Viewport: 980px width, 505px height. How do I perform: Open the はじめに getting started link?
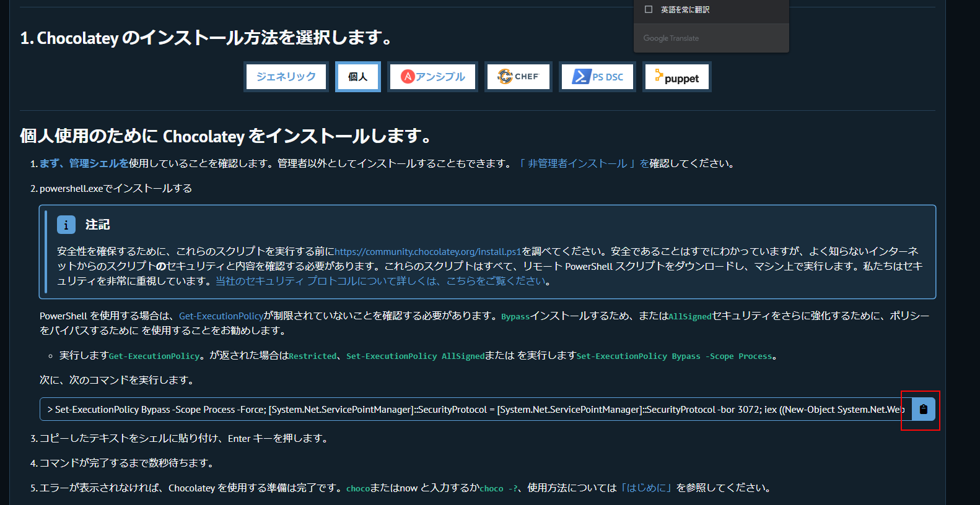647,488
